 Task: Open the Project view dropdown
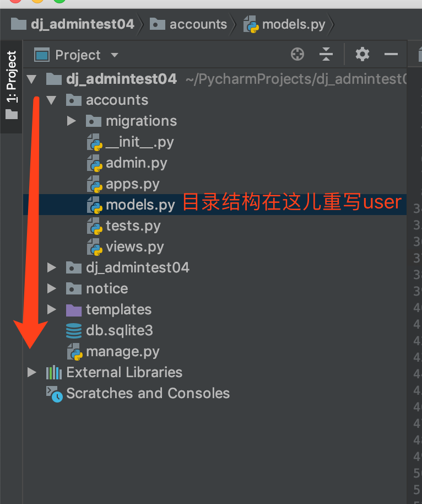[x=77, y=55]
